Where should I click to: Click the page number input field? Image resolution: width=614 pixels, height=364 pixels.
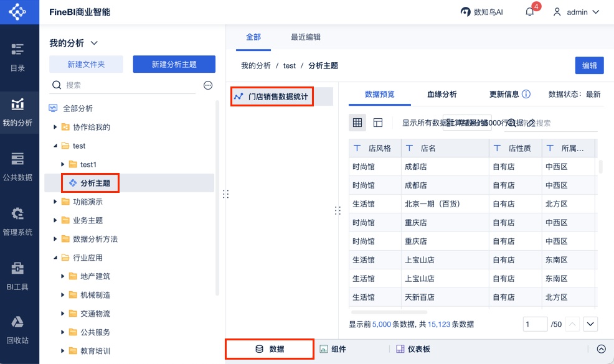point(535,324)
